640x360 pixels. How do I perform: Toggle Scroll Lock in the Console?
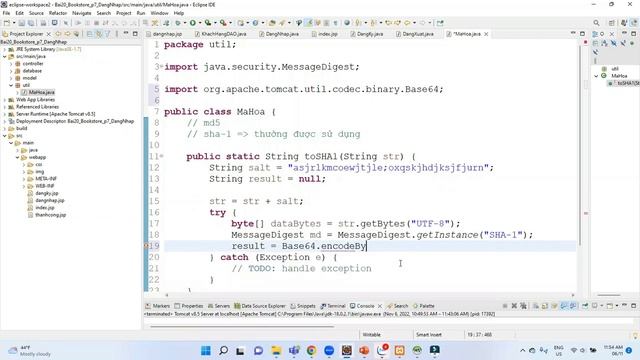tap(545, 306)
